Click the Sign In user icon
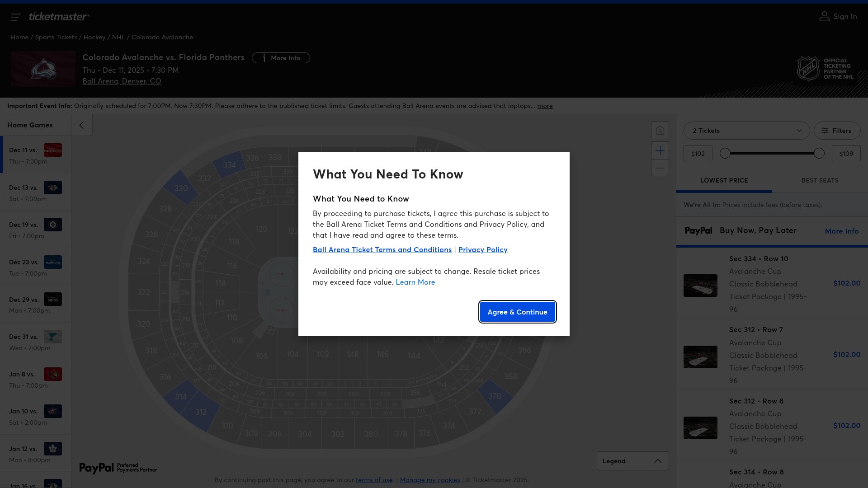The image size is (868, 488). click(824, 17)
